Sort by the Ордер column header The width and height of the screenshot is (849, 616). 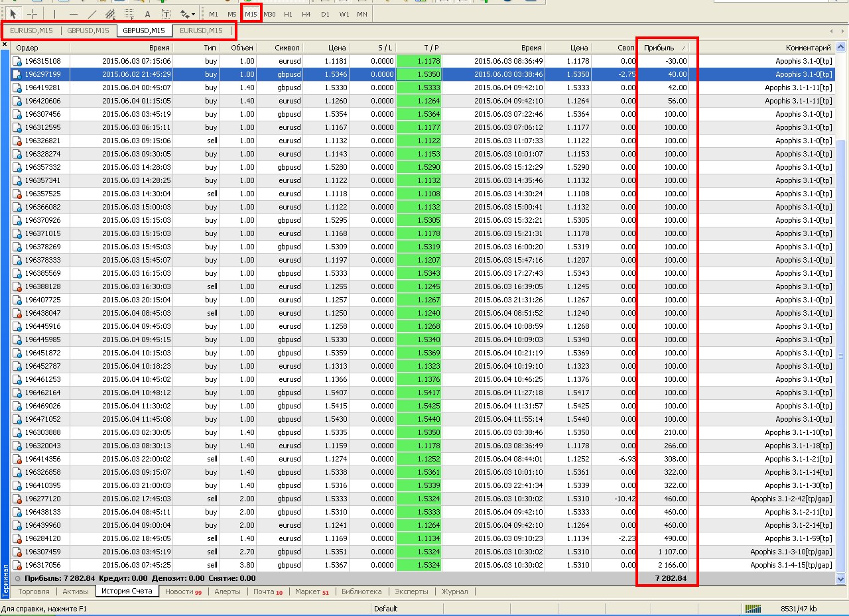tap(40, 48)
